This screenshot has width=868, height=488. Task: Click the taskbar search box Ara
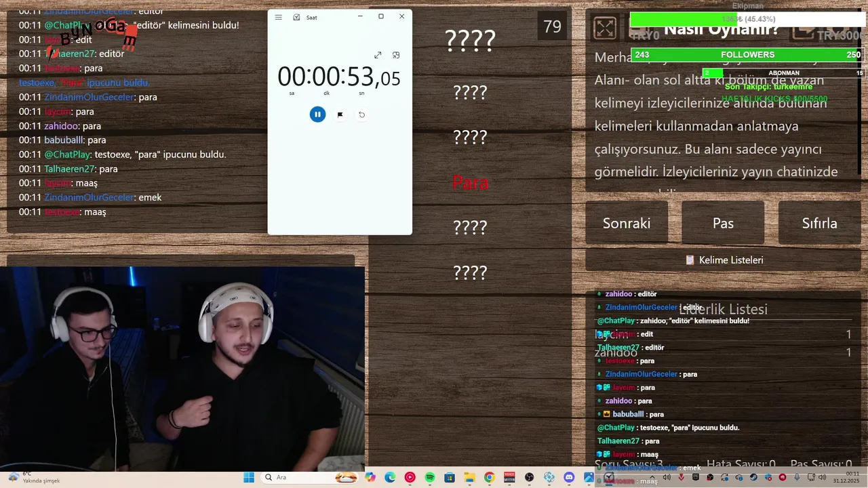[309, 478]
